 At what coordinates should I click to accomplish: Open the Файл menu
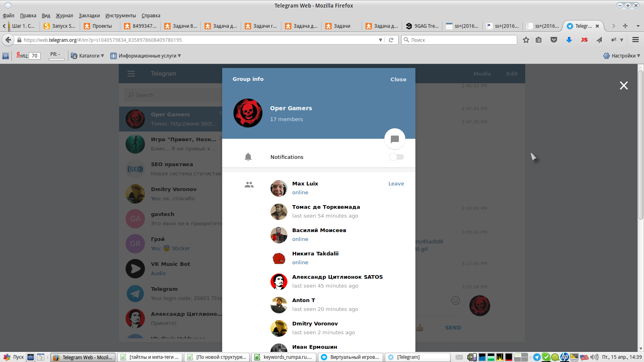pyautogui.click(x=8, y=16)
